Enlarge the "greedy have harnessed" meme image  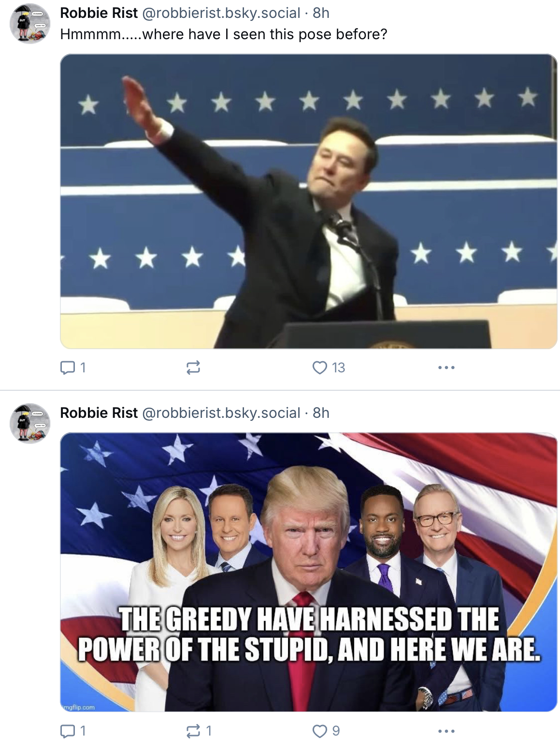tap(308, 572)
